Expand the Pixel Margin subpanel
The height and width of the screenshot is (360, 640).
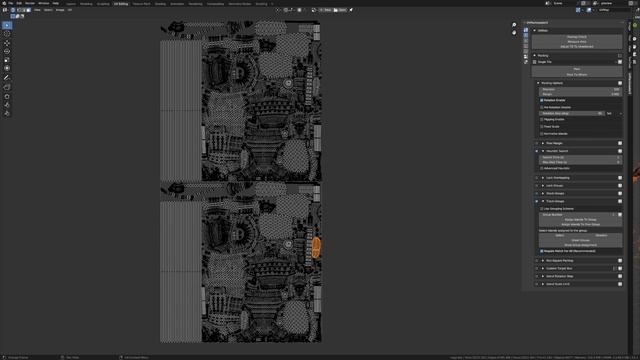(x=543, y=143)
